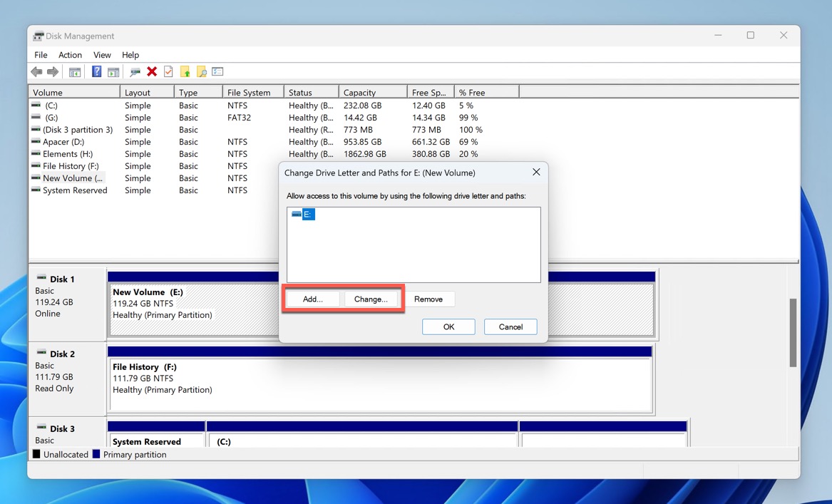The width and height of the screenshot is (832, 504).
Task: Cancel the Change Drive Letter dialog
Action: point(510,326)
